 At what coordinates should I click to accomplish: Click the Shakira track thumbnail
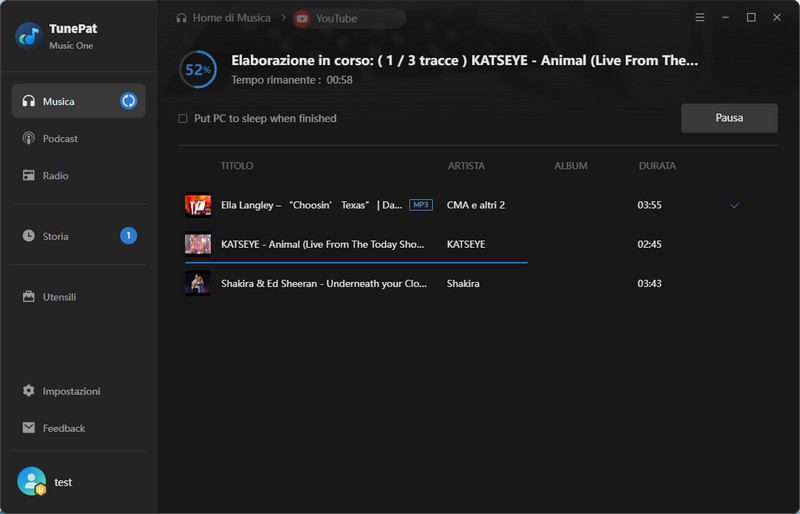197,283
